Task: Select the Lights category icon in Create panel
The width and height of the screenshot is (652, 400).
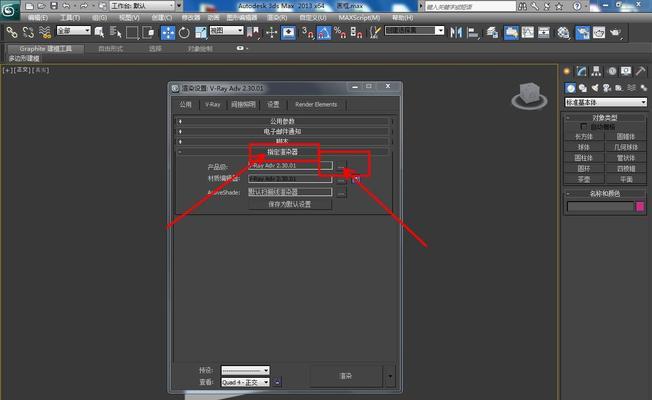Action: (x=595, y=88)
